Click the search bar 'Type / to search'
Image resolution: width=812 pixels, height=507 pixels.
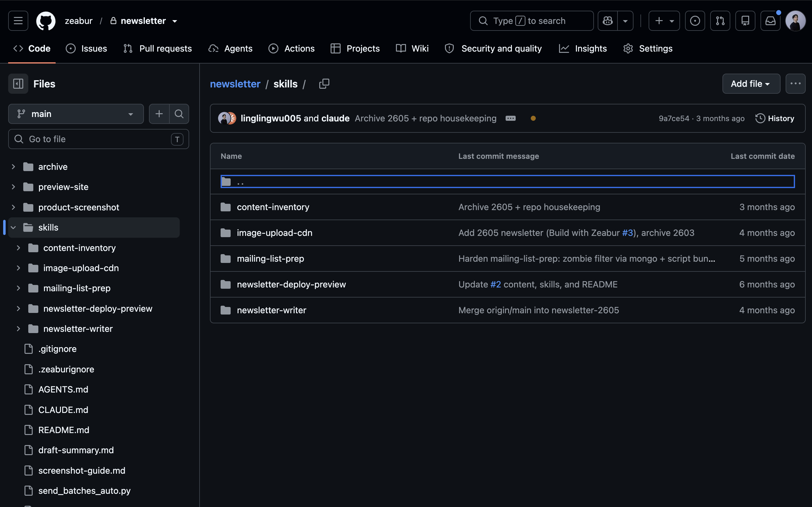(532, 21)
